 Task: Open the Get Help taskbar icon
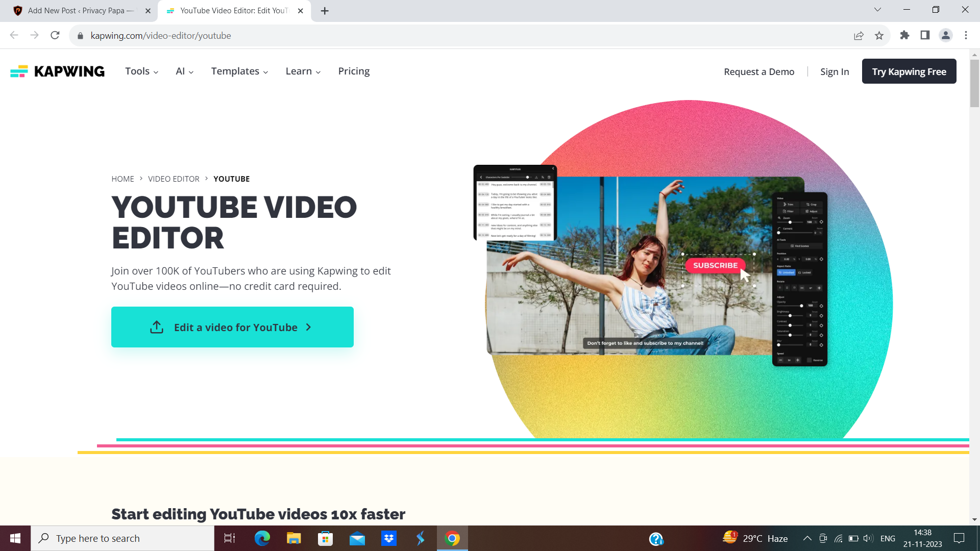[x=656, y=539]
